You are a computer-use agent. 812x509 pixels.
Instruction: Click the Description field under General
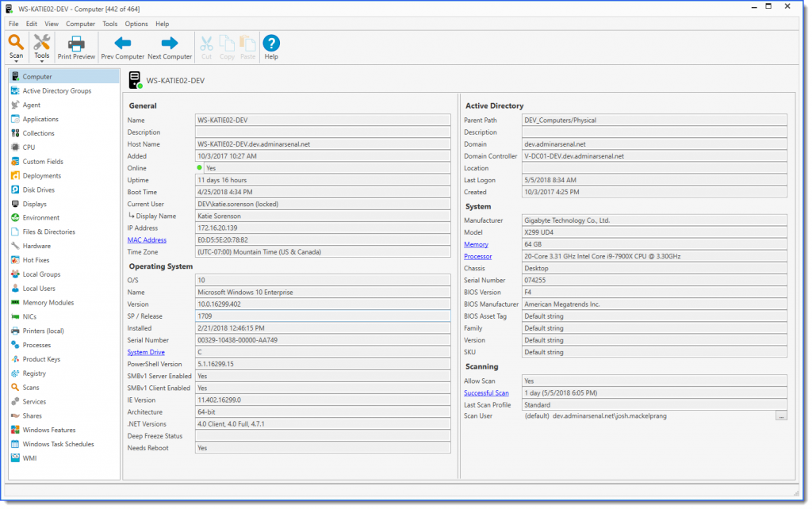324,132
